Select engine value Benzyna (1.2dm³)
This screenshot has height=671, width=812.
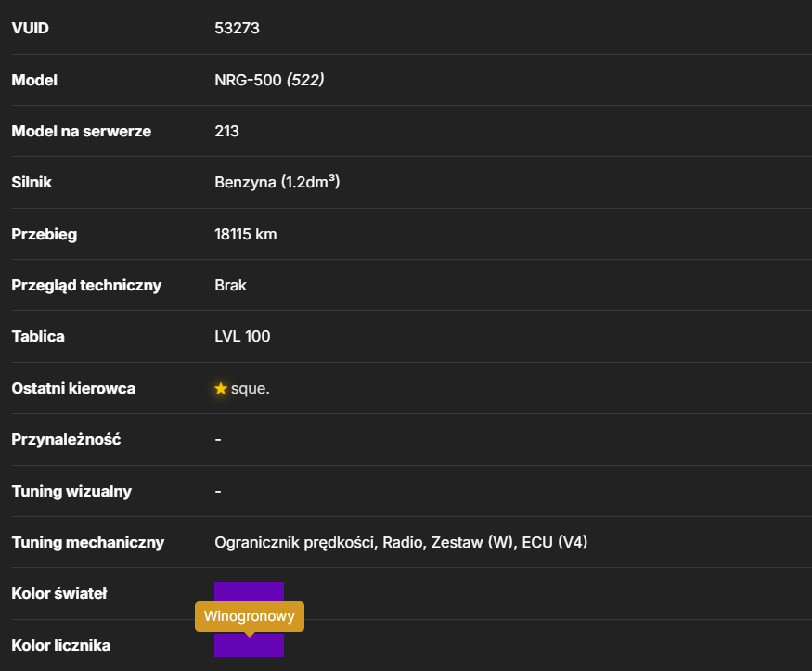[277, 182]
